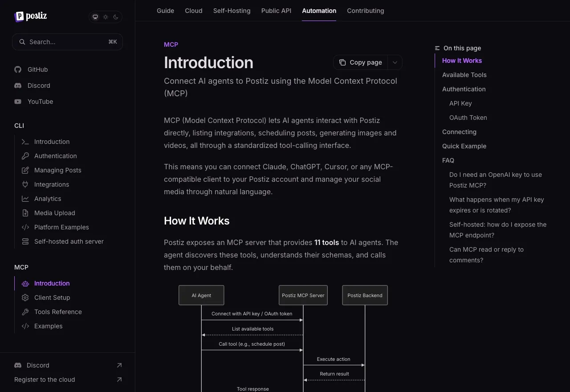Screen dimensions: 570x392
Task: Click the code icon beside Examples
Action: pos(25,326)
